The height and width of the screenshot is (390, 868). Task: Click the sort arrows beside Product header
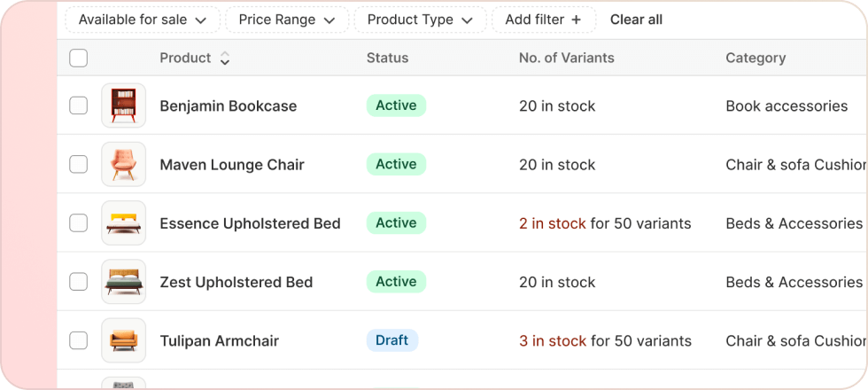coord(225,58)
